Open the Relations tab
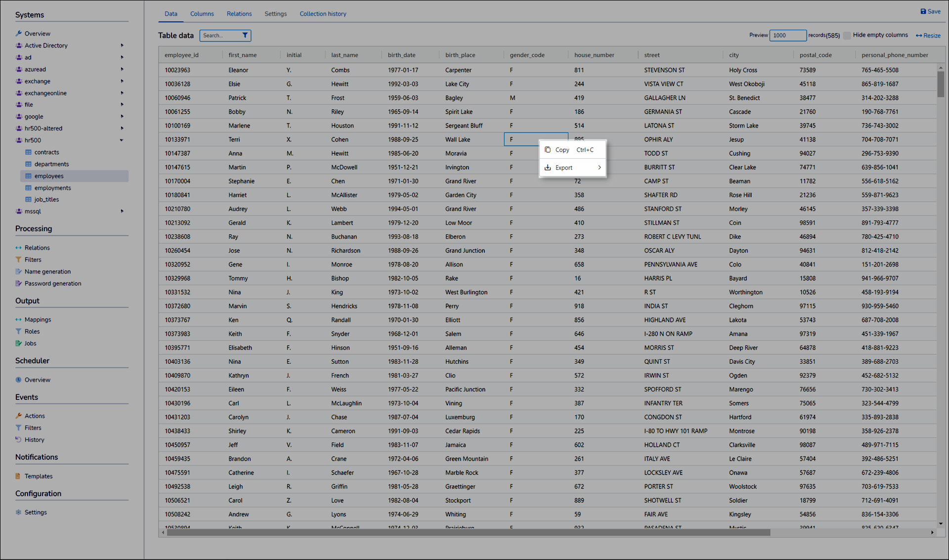The width and height of the screenshot is (949, 560). [x=239, y=14]
